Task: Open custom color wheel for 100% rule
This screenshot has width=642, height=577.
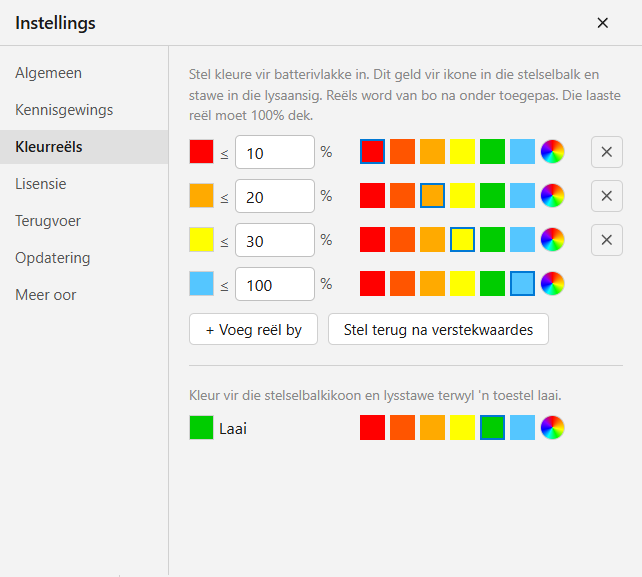Action: 552,283
